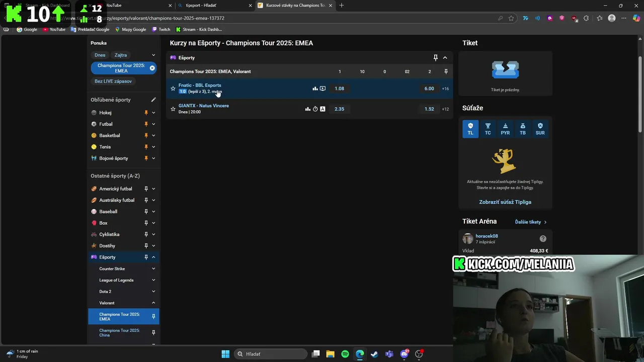Click the stopwatch icon on GIANTX match
The image size is (644, 362).
[x=315, y=109]
